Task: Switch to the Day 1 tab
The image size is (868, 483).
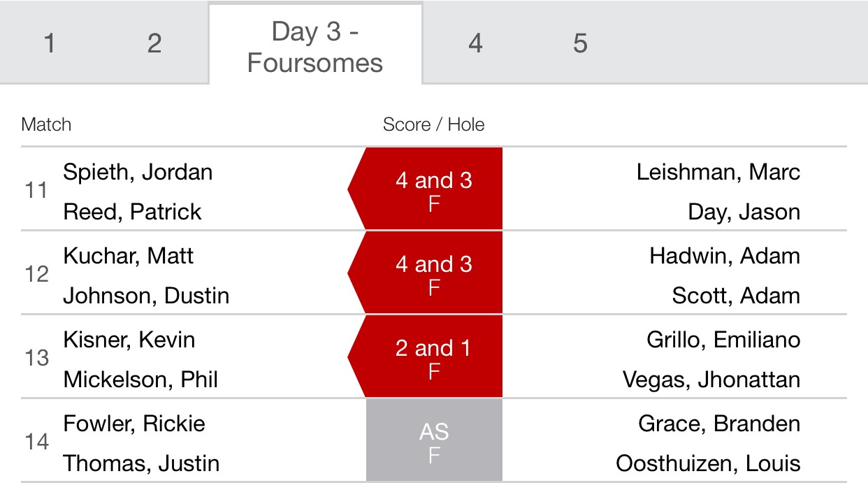Action: pyautogui.click(x=49, y=43)
